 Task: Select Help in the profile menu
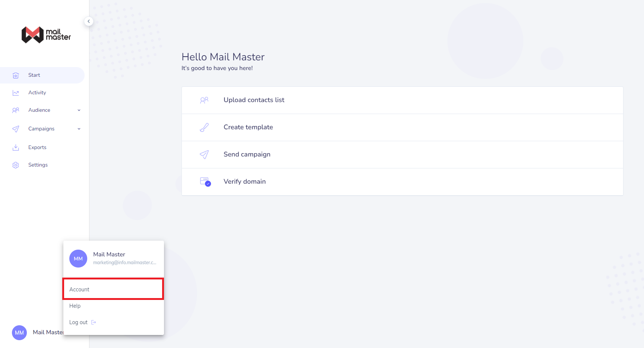pos(75,306)
